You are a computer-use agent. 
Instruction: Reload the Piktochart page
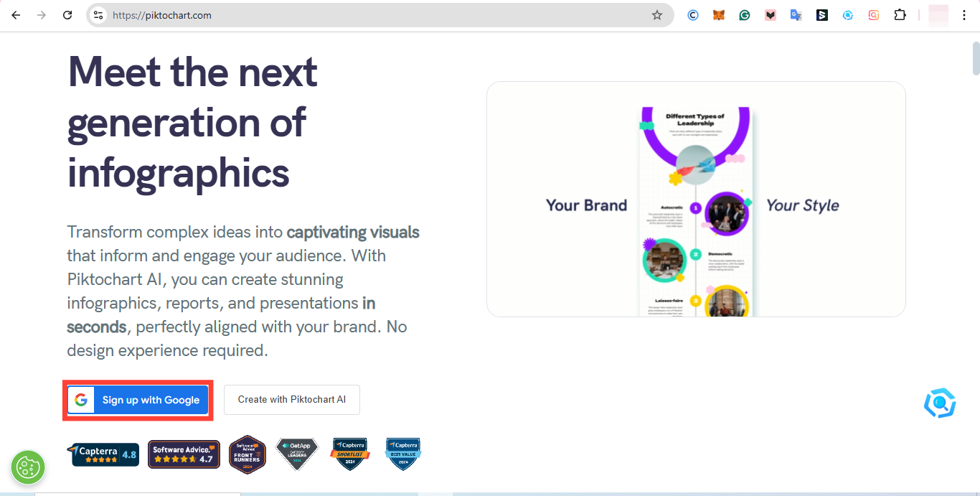(x=67, y=15)
